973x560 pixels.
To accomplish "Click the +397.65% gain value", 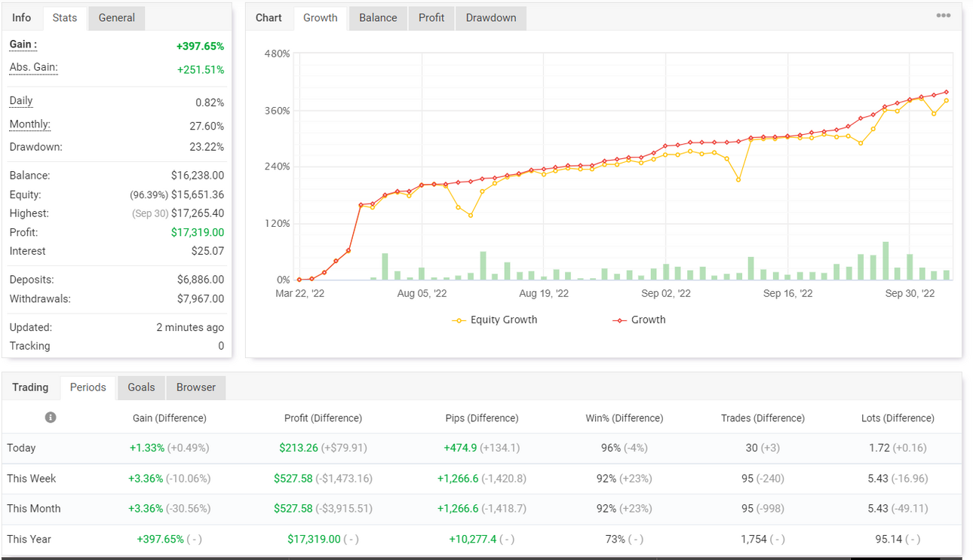I will (200, 46).
